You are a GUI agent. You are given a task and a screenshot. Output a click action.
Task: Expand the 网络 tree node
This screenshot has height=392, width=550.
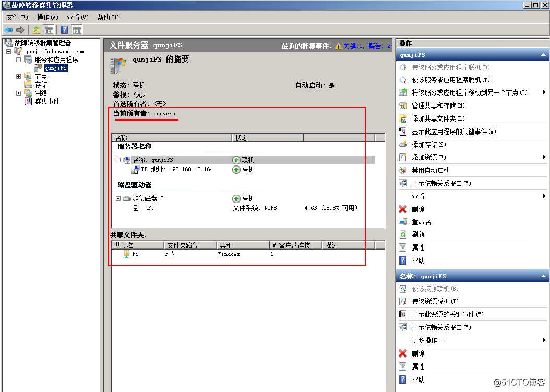click(18, 93)
